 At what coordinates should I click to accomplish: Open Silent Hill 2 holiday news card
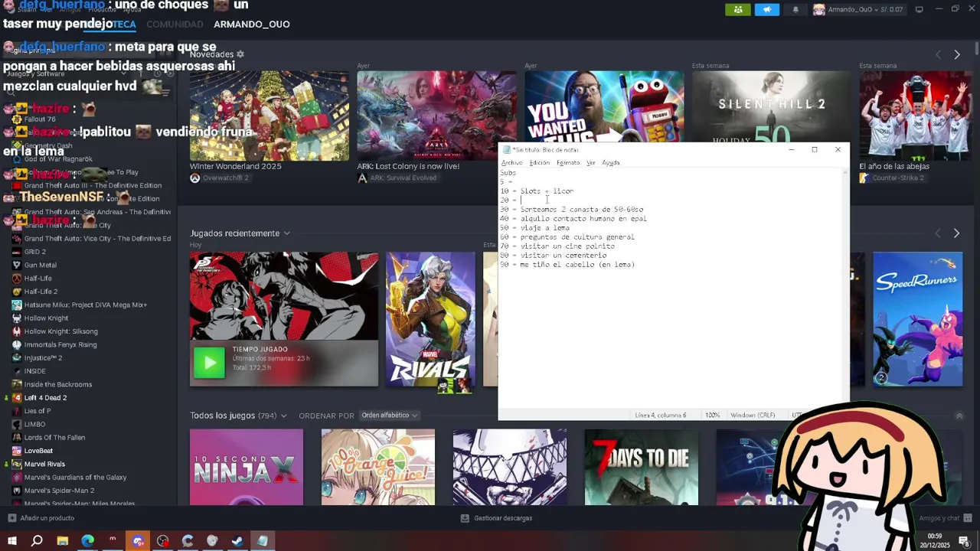(x=771, y=106)
